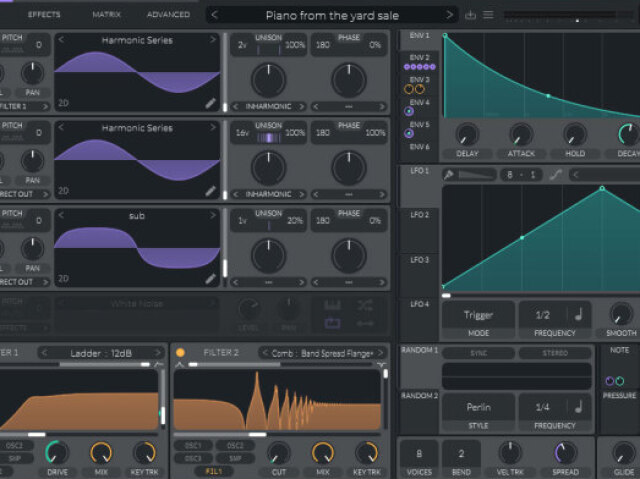The height and width of the screenshot is (479, 640).
Task: Save the preset with the export icon
Action: (x=470, y=15)
